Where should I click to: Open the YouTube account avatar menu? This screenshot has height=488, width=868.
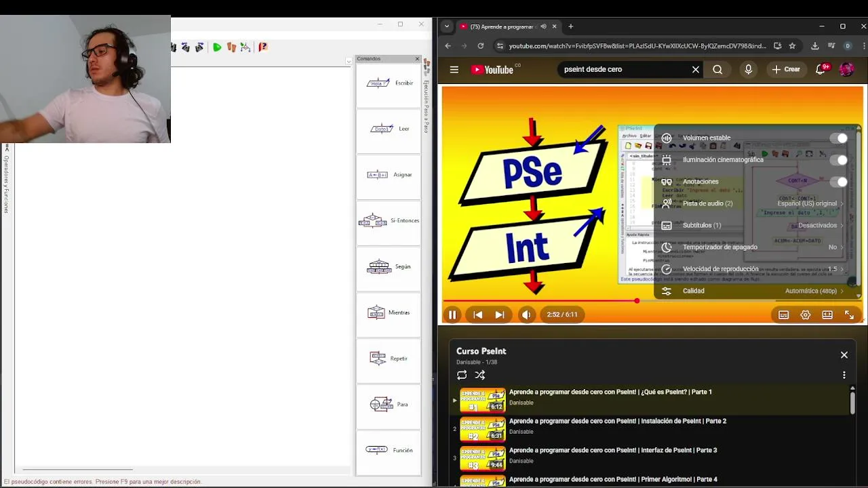[x=846, y=69]
